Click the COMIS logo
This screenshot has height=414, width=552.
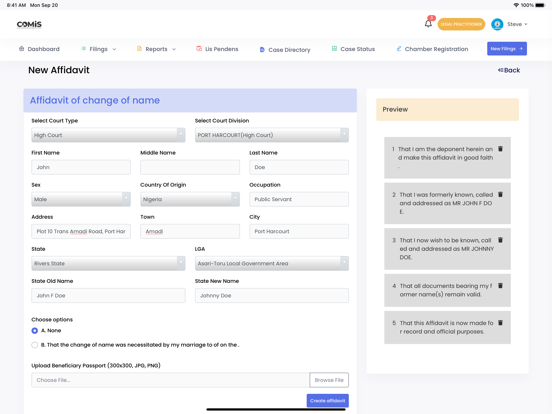[29, 24]
